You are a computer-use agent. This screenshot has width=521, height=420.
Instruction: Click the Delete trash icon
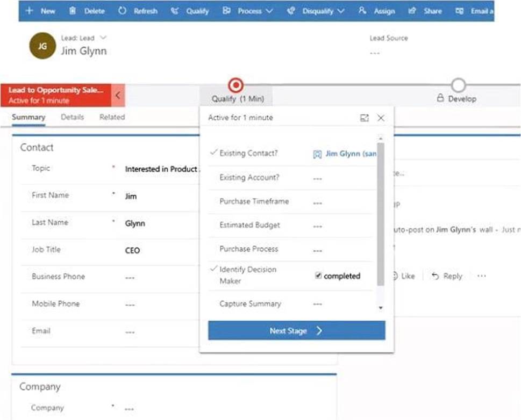pyautogui.click(x=73, y=11)
